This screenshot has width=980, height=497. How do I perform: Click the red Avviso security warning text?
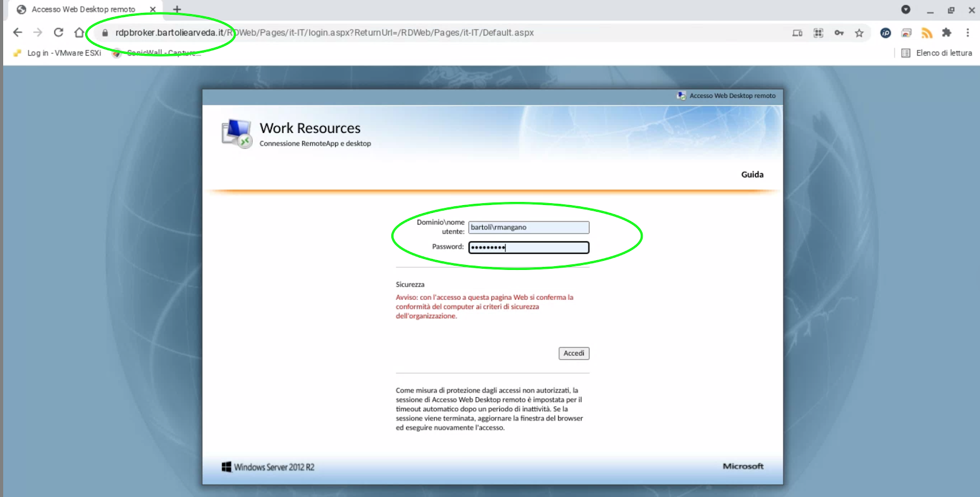tap(484, 307)
